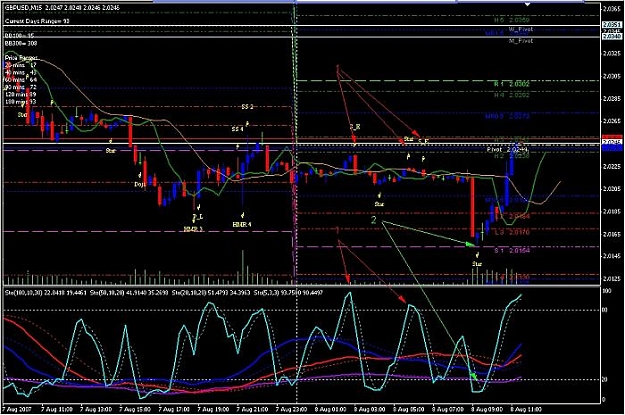This screenshot has width=625, height=415.
Task: Click the 2.0285 price axis value
Action: point(612,98)
